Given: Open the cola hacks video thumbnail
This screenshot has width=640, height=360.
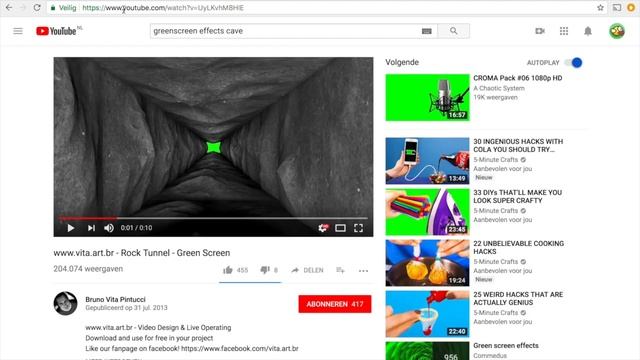Looking at the screenshot, I should click(427, 161).
